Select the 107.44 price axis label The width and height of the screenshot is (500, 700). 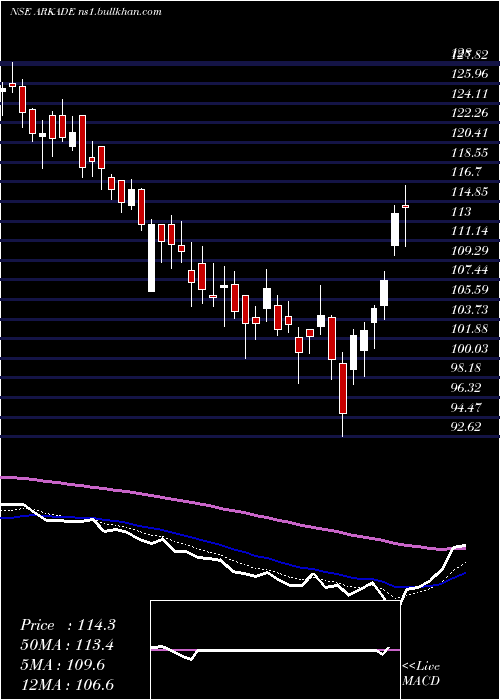click(470, 270)
